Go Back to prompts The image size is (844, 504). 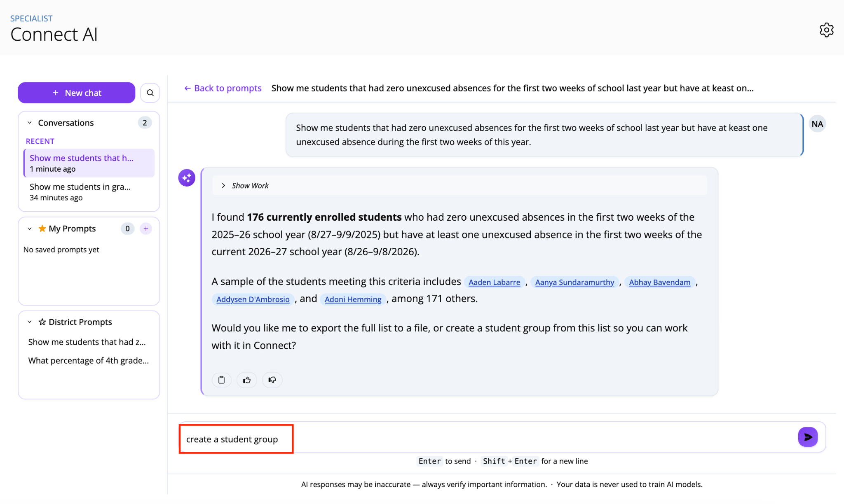[223, 88]
